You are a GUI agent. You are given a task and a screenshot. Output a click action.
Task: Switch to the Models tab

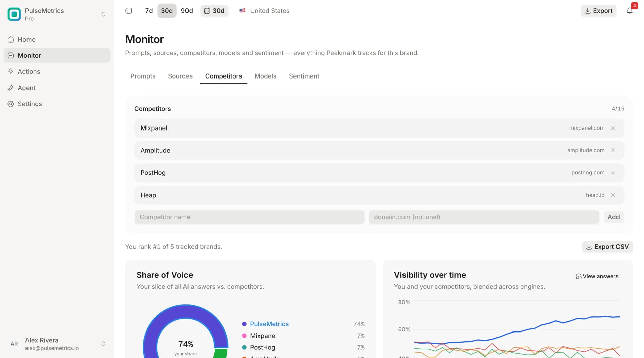pos(265,76)
